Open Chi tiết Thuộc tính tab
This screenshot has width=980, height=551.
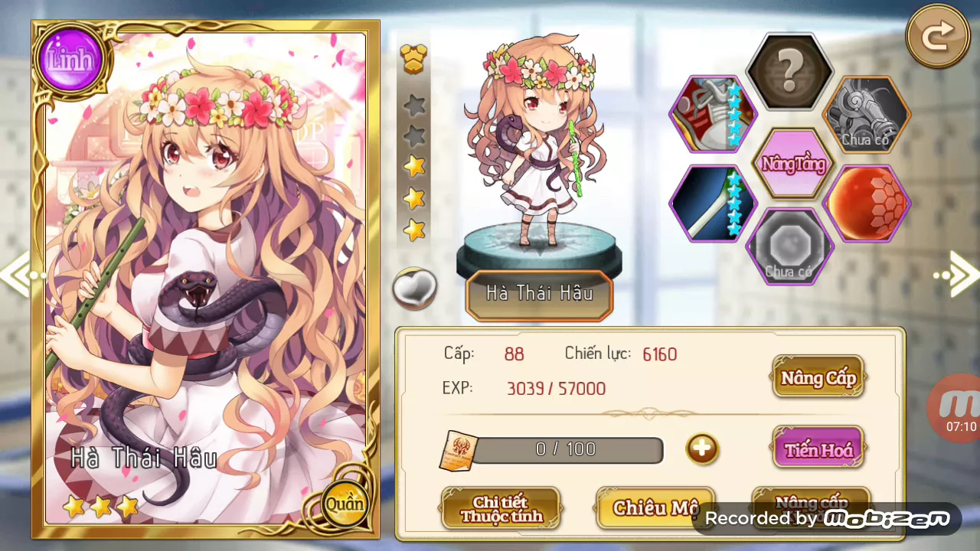click(501, 508)
